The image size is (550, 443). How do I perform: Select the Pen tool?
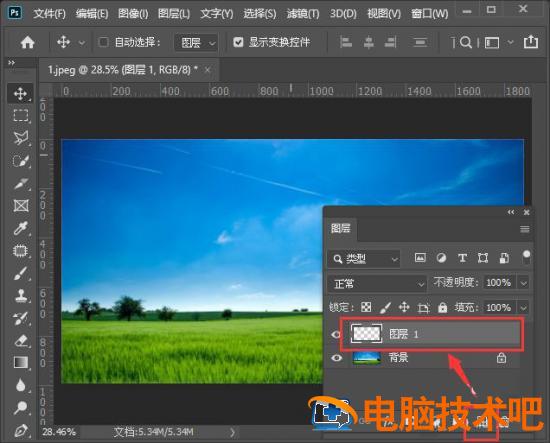[x=20, y=430]
